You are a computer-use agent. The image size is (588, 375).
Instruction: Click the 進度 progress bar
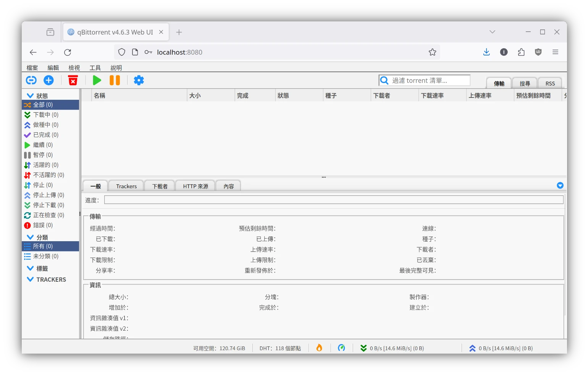pyautogui.click(x=333, y=200)
